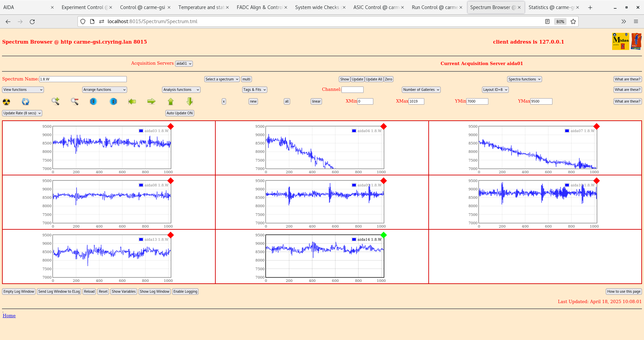The height and width of the screenshot is (340, 644).
Task: Click the zoom in magnifier icon
Action: click(55, 101)
